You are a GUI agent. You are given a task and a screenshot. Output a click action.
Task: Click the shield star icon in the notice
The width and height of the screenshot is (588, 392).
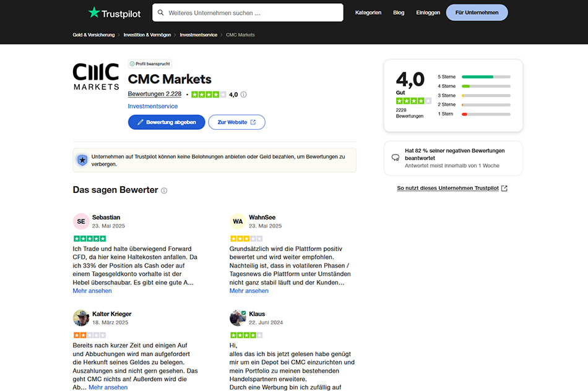(82, 160)
